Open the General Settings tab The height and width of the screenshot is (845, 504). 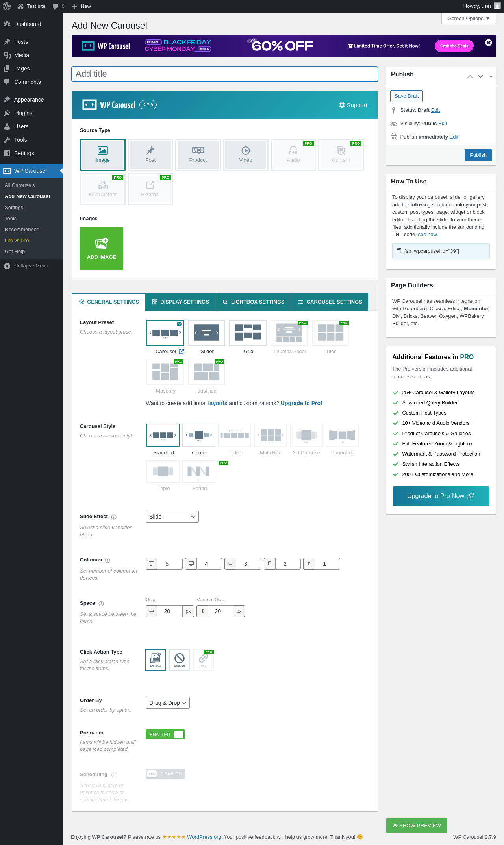coord(109,302)
